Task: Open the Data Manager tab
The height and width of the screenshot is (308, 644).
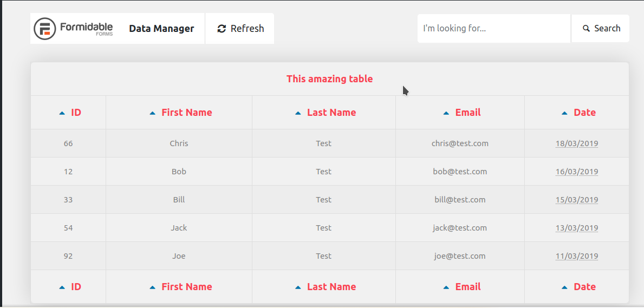Action: pos(161,28)
